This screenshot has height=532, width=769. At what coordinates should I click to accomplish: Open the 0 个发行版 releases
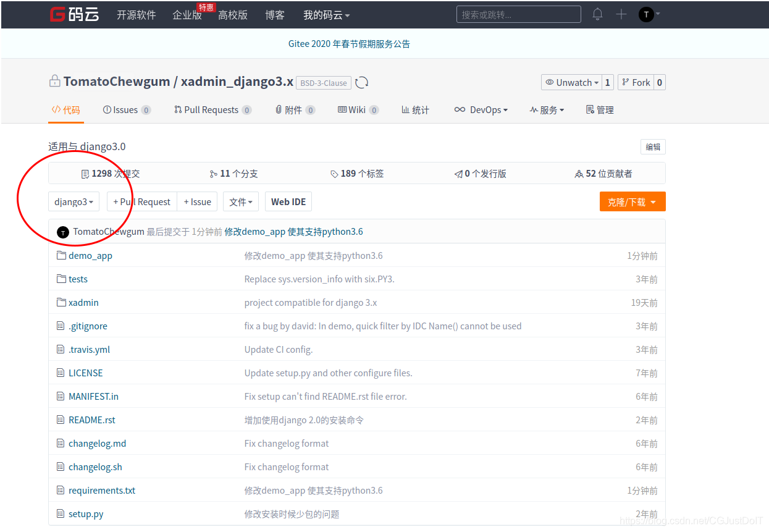(481, 174)
